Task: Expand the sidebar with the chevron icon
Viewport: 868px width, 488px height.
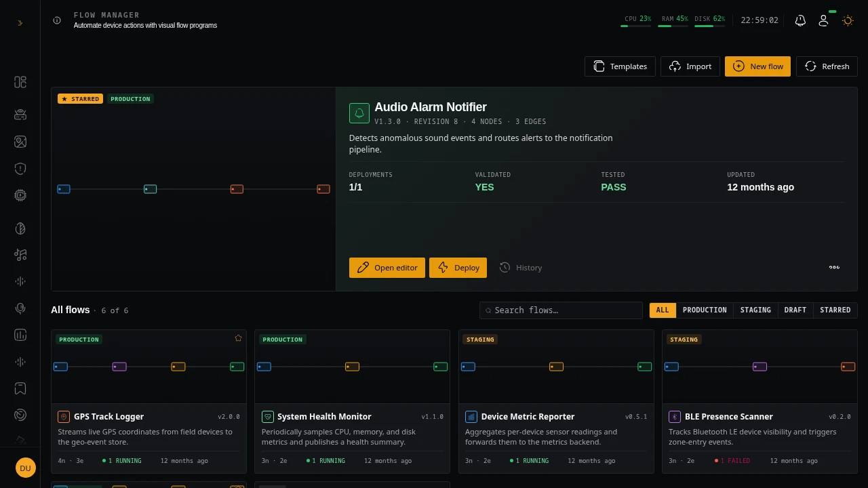Action: [x=20, y=23]
